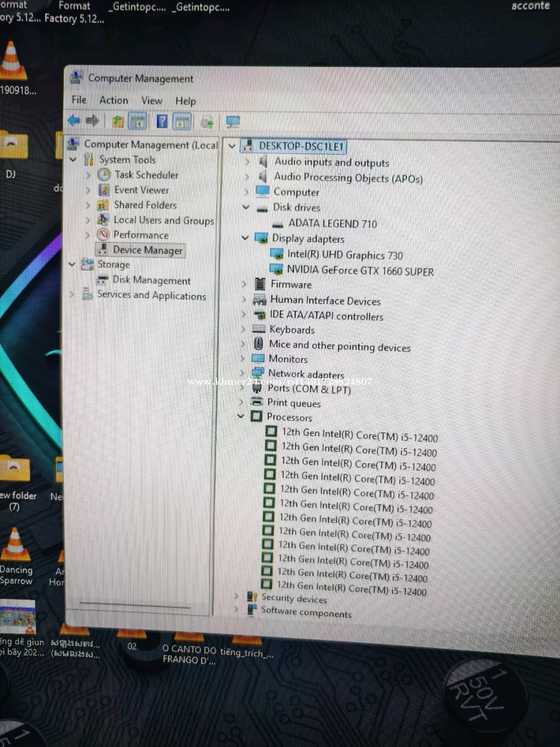This screenshot has width=560, height=747.
Task: Select DESKTOP-DSC1LE1 root computer node
Action: point(301,146)
